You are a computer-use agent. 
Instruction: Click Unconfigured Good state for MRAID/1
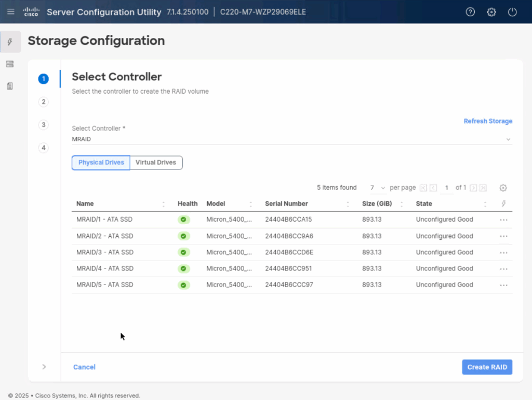pyautogui.click(x=445, y=220)
